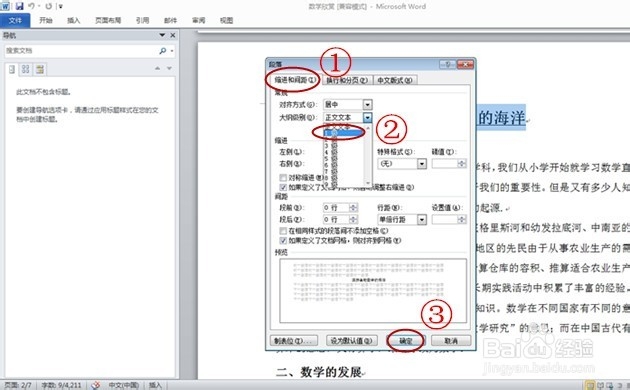Cancel with the 取消 button
This screenshot has height=390, width=630.
click(451, 341)
